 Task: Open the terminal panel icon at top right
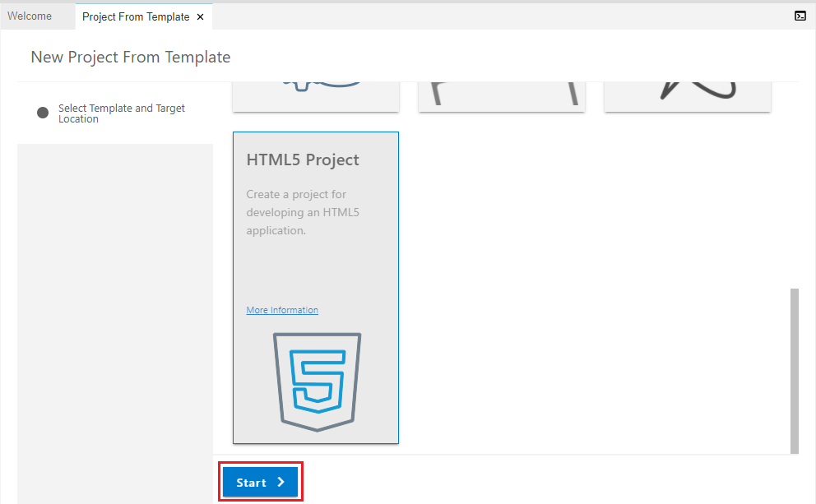800,16
